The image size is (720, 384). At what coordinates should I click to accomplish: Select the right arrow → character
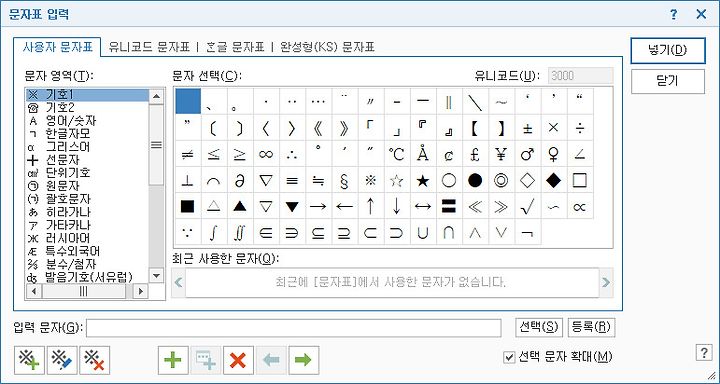click(318, 207)
